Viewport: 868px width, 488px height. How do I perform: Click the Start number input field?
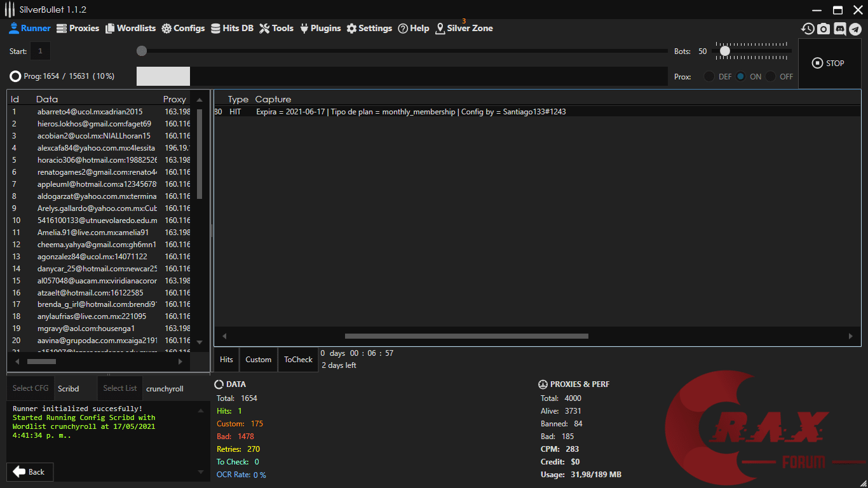pyautogui.click(x=40, y=51)
